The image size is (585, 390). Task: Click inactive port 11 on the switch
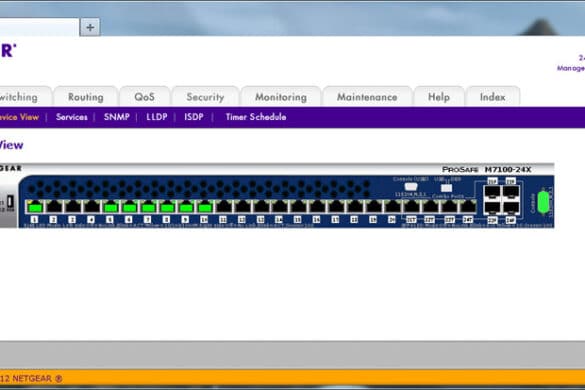224,207
